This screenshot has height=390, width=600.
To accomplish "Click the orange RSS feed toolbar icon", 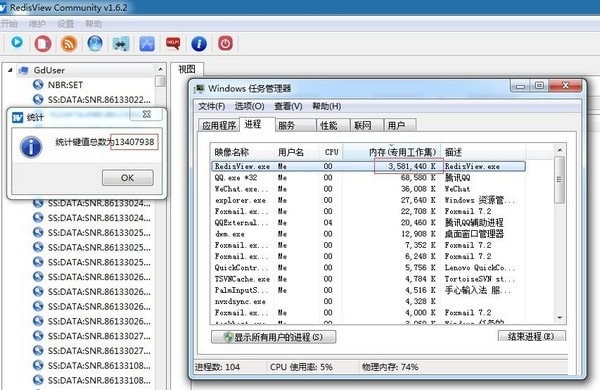I will [69, 44].
